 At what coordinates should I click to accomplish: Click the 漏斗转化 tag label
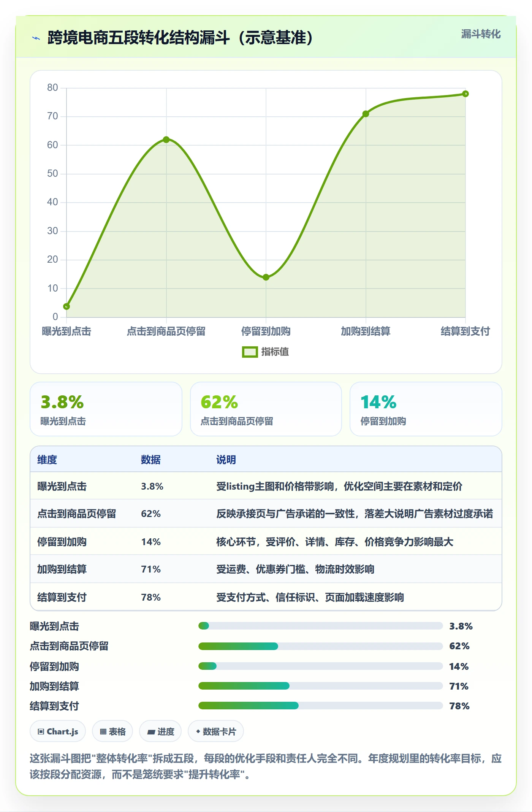[481, 34]
